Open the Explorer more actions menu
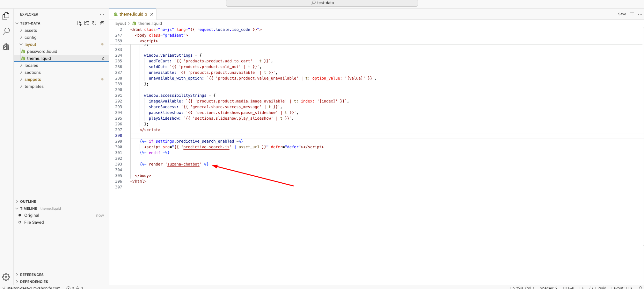This screenshot has width=644, height=289. point(102,14)
